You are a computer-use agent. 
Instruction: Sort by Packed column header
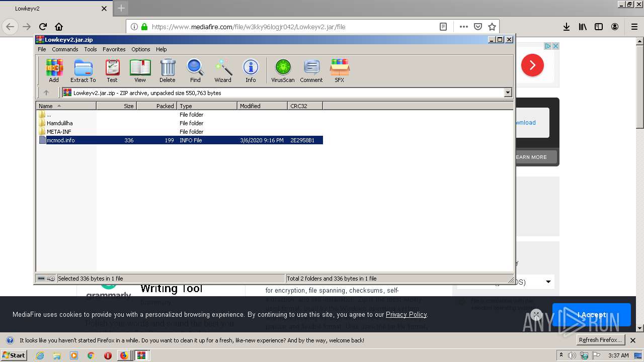point(157,106)
